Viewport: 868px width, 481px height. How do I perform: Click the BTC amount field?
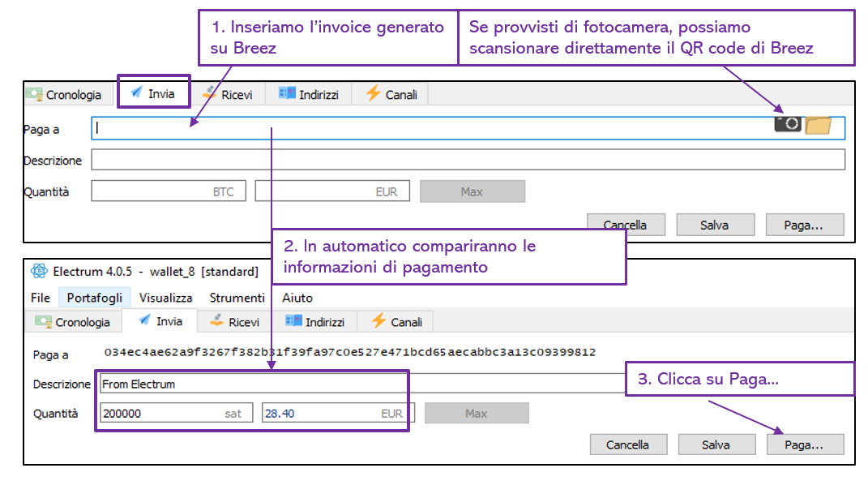coord(169,191)
